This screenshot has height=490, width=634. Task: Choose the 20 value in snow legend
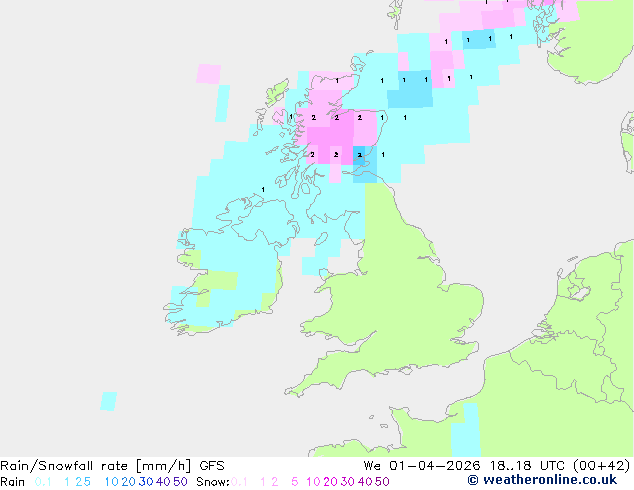click(330, 482)
